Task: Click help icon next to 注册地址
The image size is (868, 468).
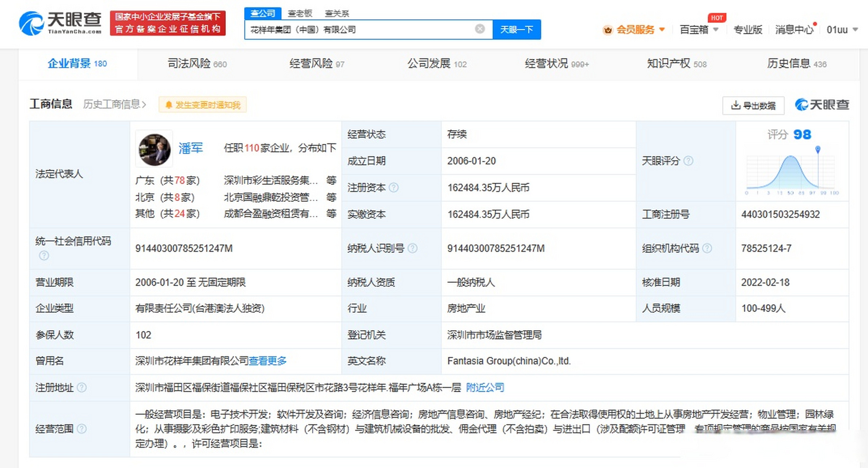Action: (82, 388)
